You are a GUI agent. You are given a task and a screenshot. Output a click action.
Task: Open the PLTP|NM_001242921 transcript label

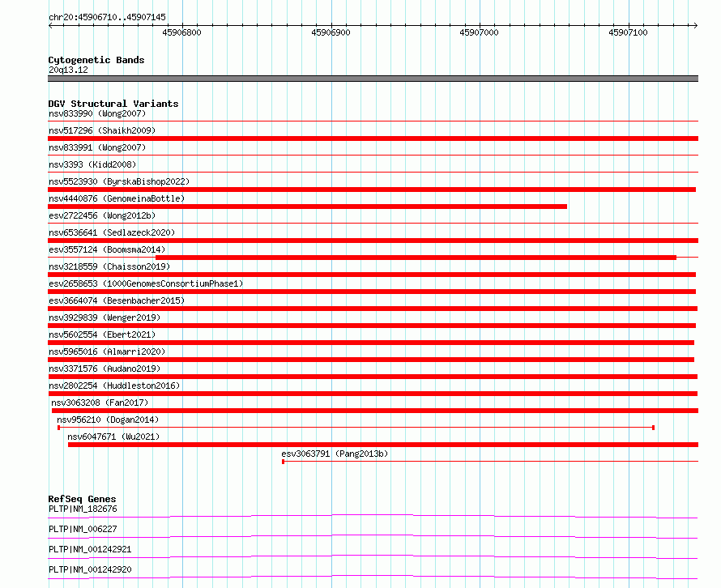click(x=90, y=549)
